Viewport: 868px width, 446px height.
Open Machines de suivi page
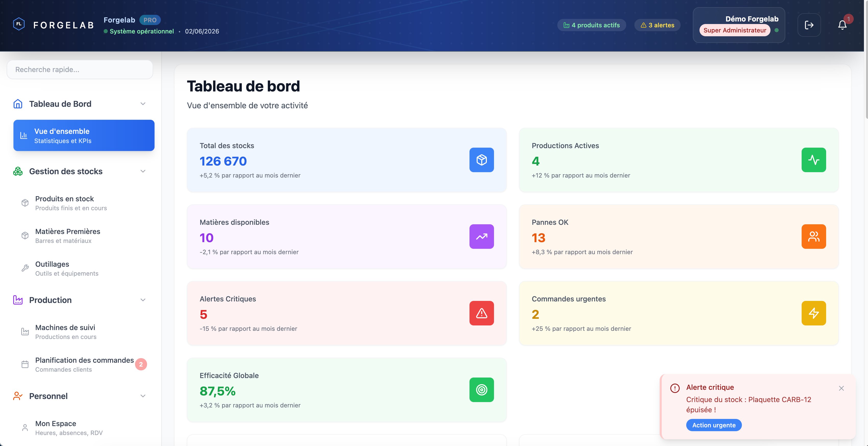[84, 332]
